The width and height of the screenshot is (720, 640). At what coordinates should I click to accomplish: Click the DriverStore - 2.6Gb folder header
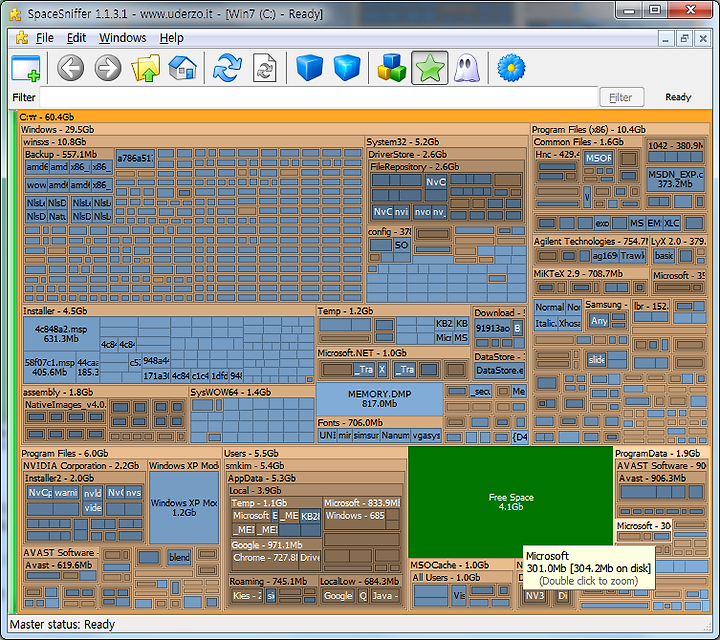tap(446, 154)
